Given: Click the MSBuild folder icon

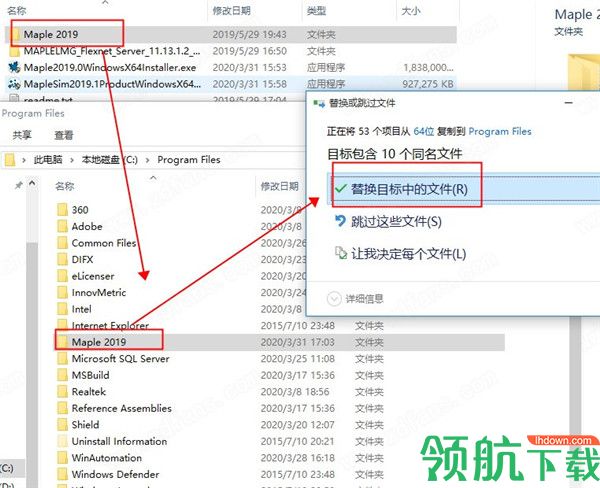Looking at the screenshot, I should click(62, 375).
